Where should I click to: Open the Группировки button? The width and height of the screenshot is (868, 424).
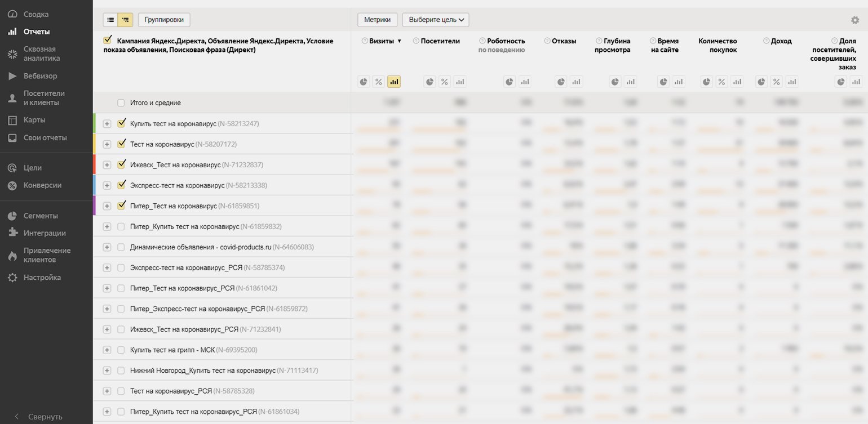click(x=164, y=20)
